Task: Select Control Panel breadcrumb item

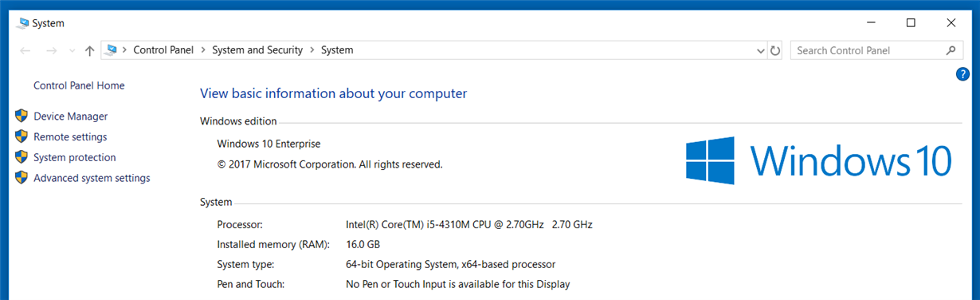Action: [x=163, y=50]
